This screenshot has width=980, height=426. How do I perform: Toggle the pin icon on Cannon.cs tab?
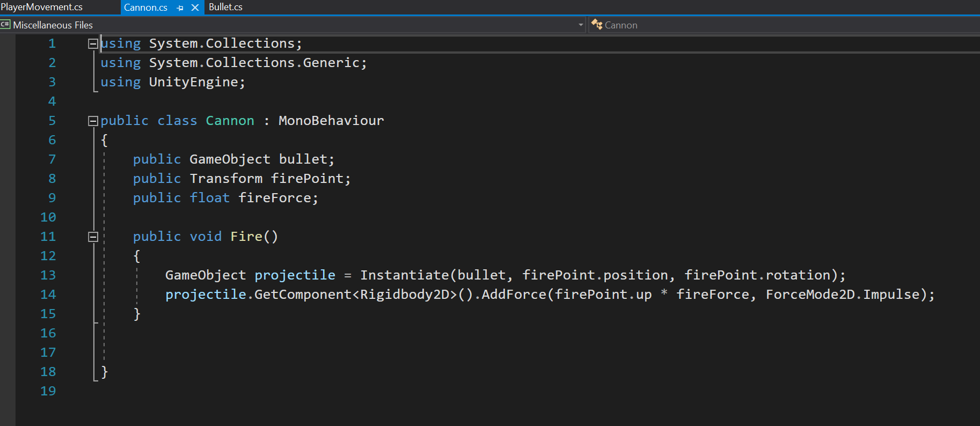180,8
